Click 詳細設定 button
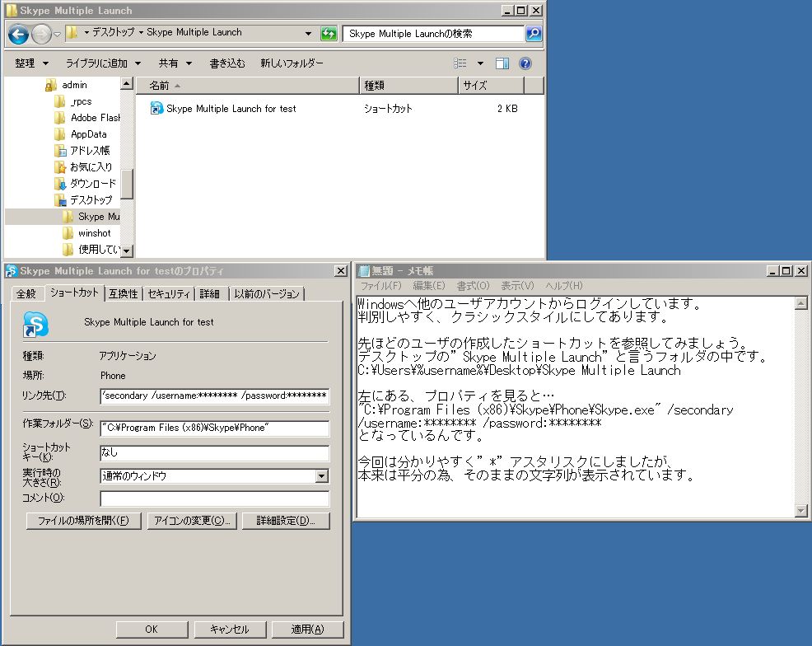Viewport: 812px width, 646px height. pyautogui.click(x=286, y=521)
